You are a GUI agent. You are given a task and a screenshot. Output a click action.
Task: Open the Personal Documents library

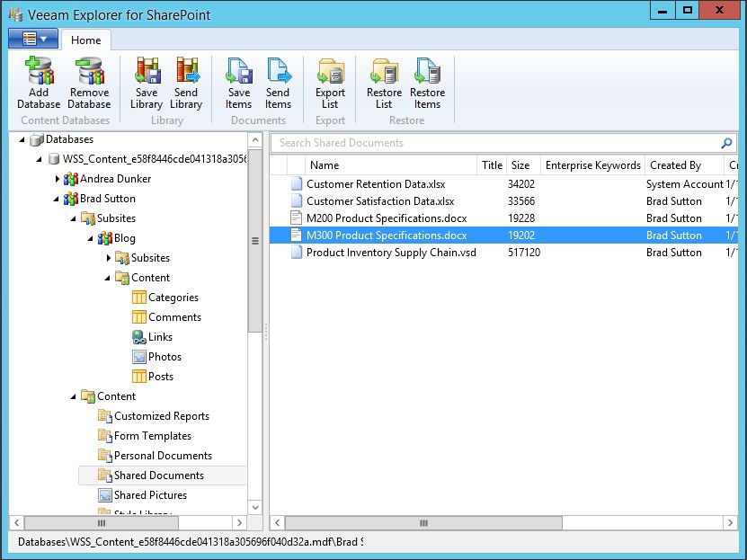click(x=155, y=456)
